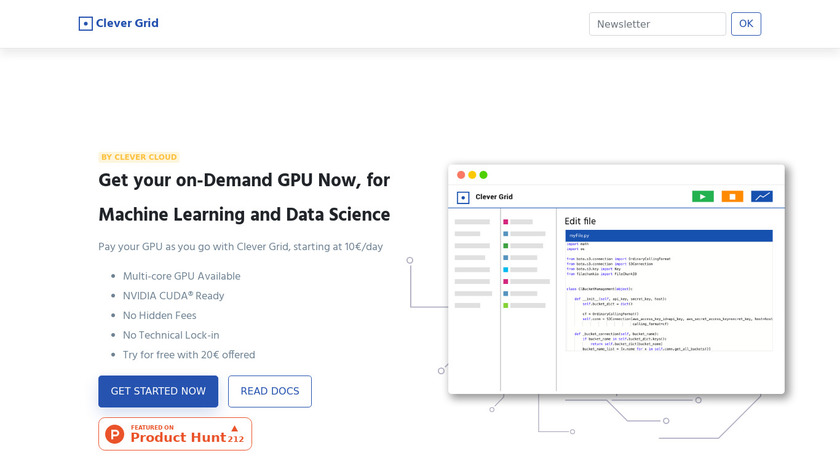Open the Featured on Product Hunt badge
The image size is (840, 472).
click(x=176, y=434)
